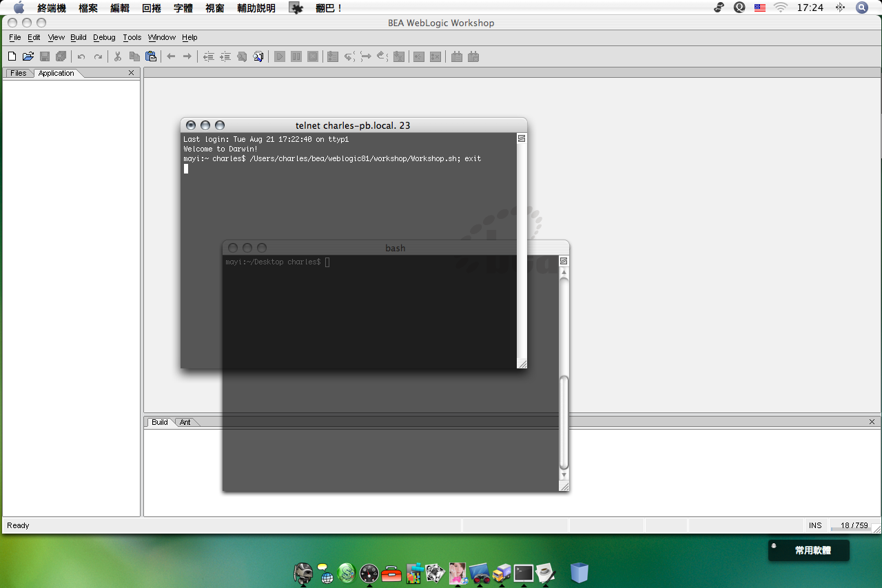Open the 回捲 menu
The width and height of the screenshot is (882, 588).
152,8
